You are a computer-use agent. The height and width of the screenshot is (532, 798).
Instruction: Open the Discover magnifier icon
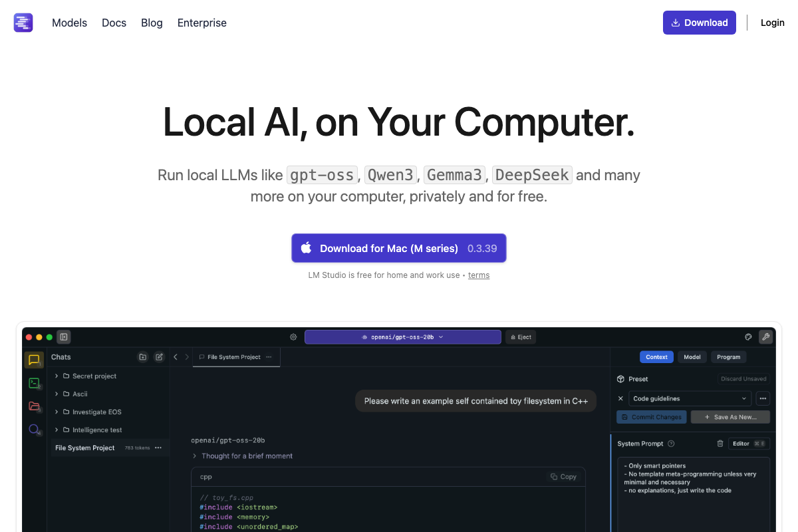tap(34, 430)
